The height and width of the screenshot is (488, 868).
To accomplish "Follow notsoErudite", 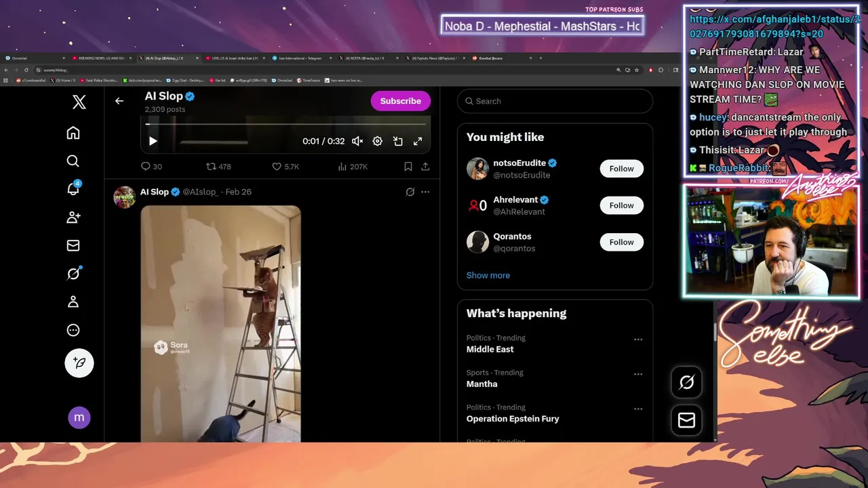I will (621, 169).
